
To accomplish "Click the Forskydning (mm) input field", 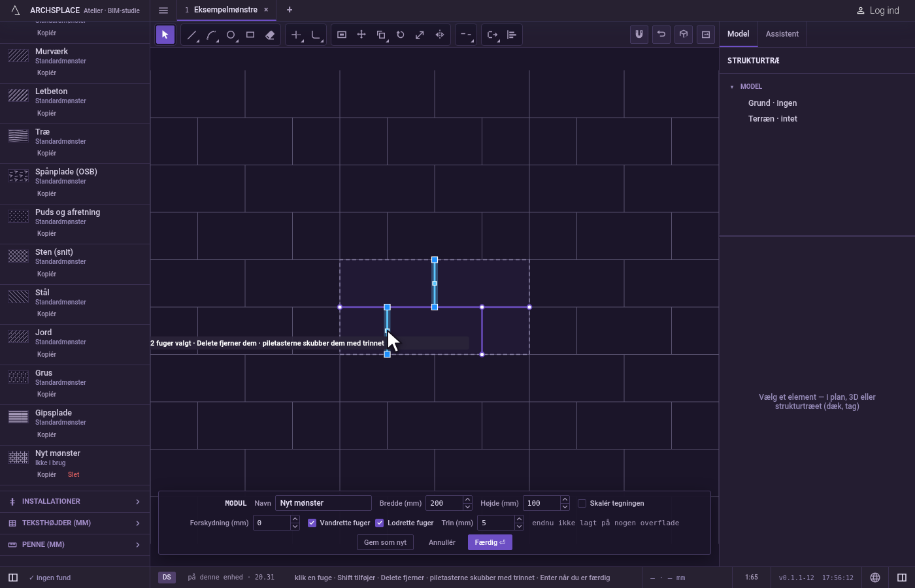I will [271, 523].
